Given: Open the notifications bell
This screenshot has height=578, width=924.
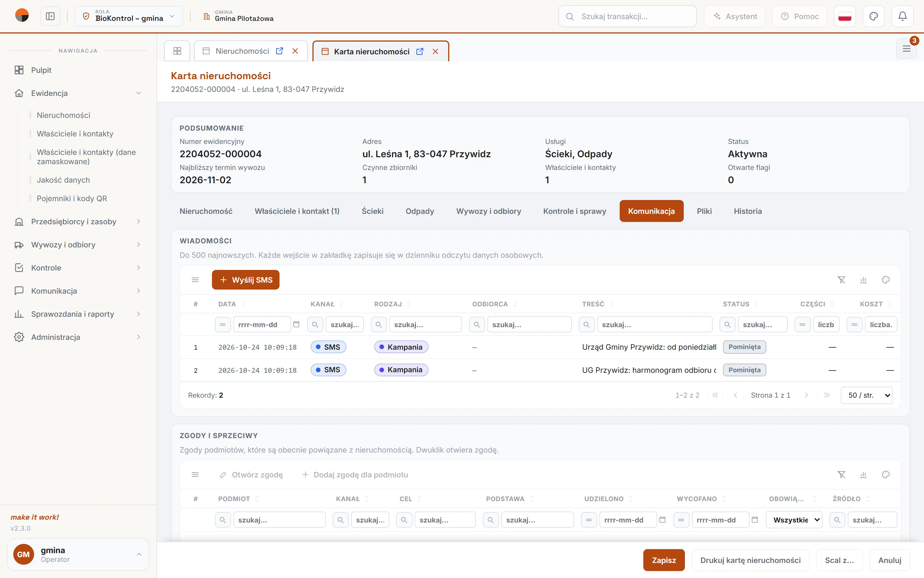Looking at the screenshot, I should pyautogui.click(x=902, y=16).
